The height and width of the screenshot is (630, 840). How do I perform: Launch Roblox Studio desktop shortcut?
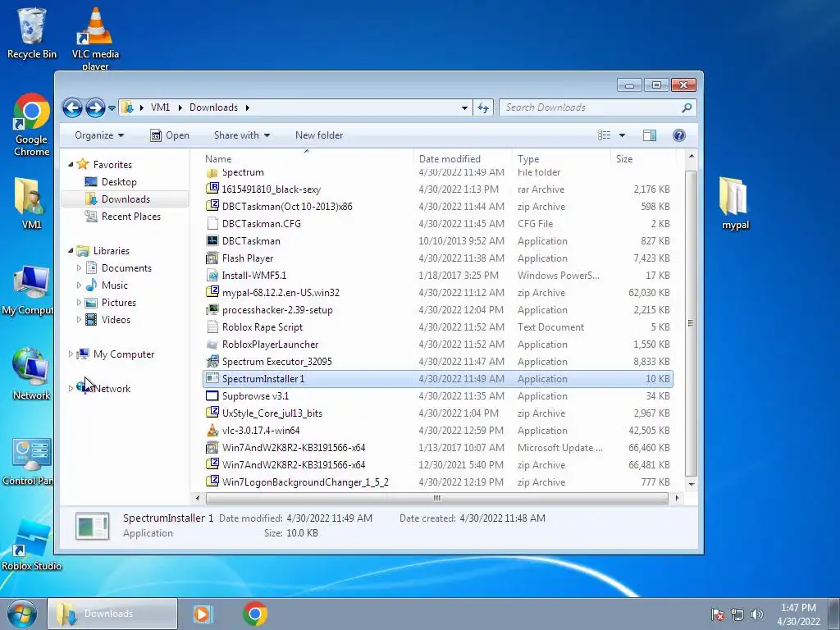pos(31,546)
